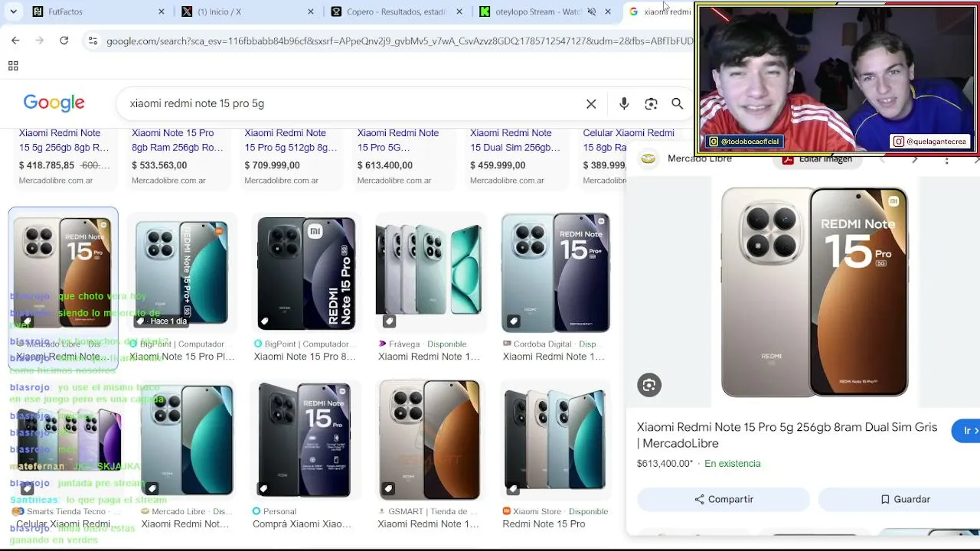Close the Copero tab
The height and width of the screenshot is (551, 980).
pyautogui.click(x=459, y=11)
